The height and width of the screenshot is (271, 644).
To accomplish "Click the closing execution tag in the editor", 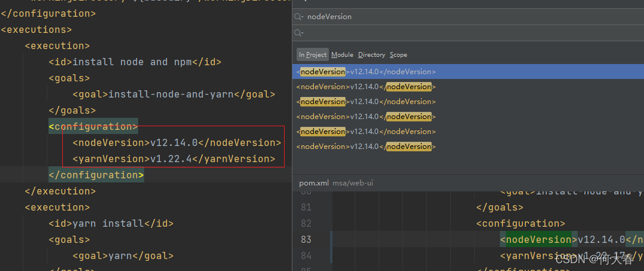I will 60,191.
